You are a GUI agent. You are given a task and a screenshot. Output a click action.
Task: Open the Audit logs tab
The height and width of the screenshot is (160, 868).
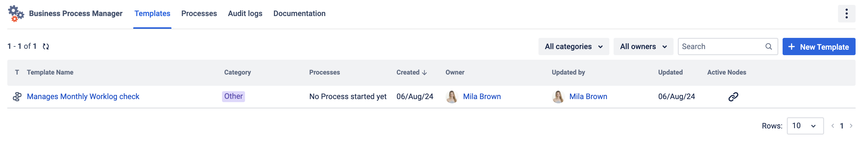pos(245,13)
